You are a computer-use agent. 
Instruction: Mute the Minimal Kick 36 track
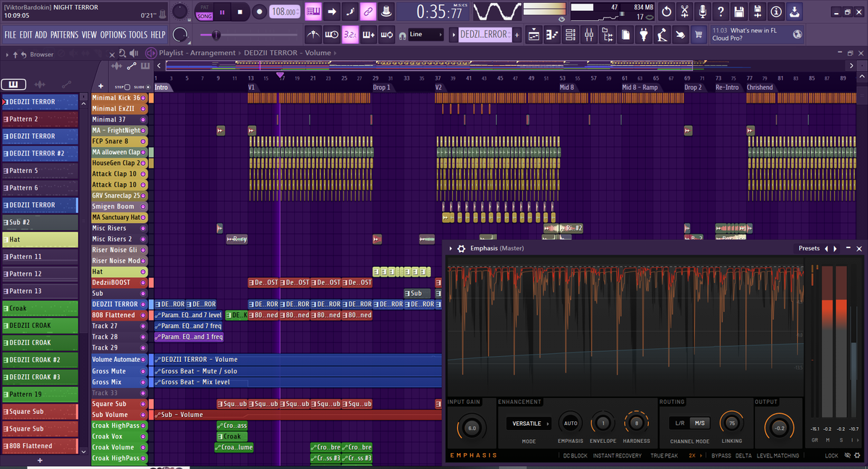click(x=143, y=98)
